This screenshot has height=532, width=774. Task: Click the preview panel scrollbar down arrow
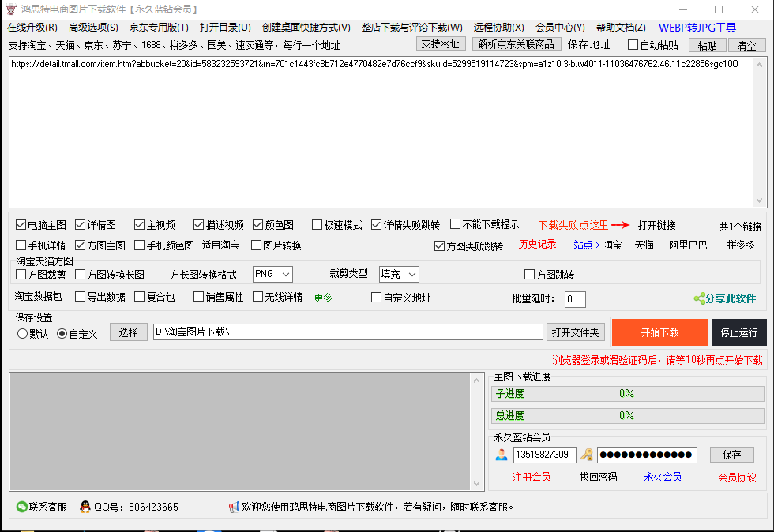click(x=476, y=483)
